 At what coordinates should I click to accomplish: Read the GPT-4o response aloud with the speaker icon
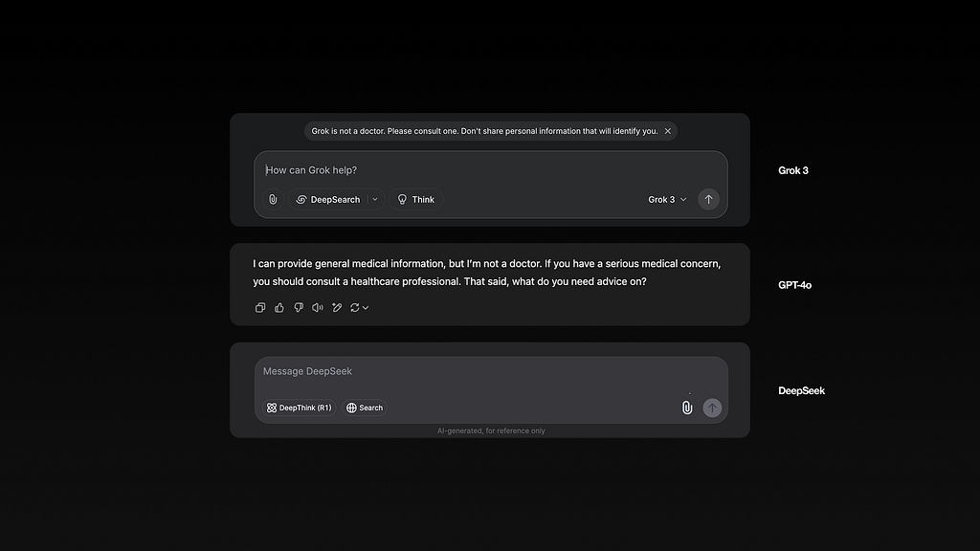pyautogui.click(x=318, y=307)
